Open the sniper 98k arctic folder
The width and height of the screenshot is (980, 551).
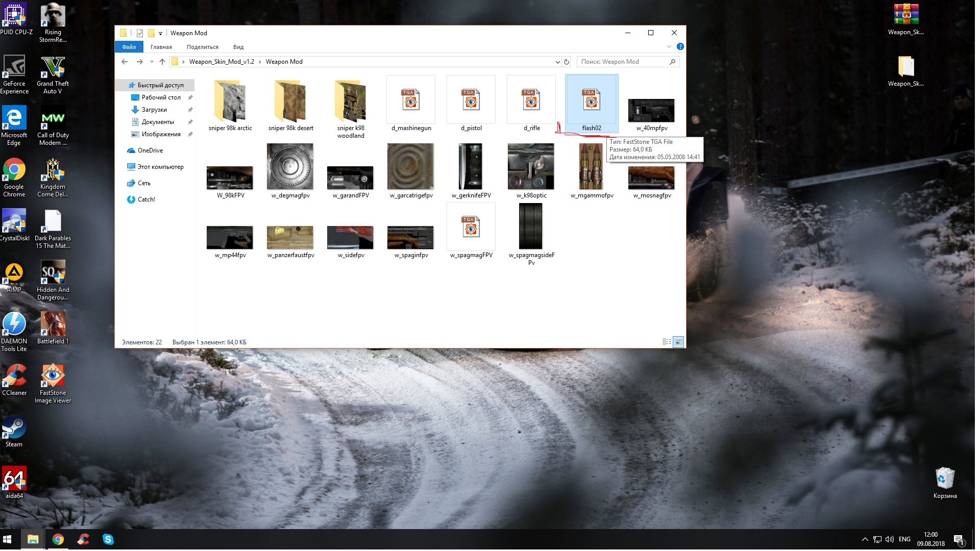[230, 101]
